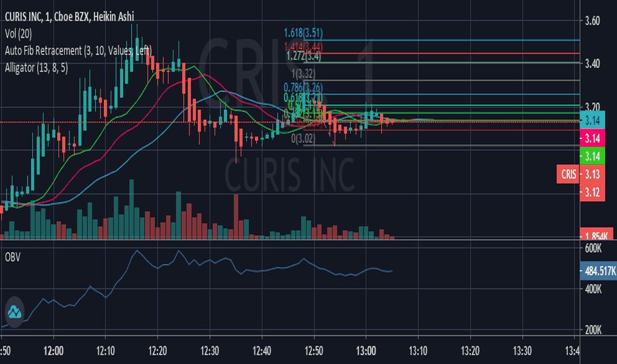Click the 400K OBV axis tick
This screenshot has height=364, width=617.
[x=593, y=289]
